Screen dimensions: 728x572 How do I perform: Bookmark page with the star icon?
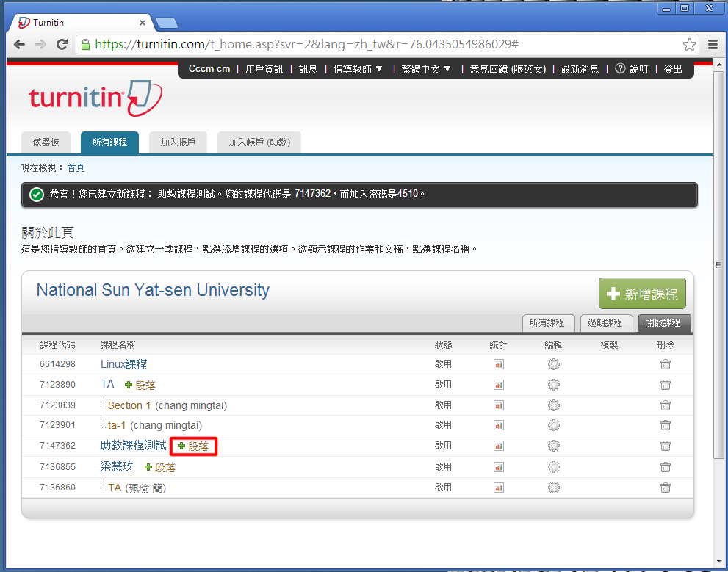689,44
